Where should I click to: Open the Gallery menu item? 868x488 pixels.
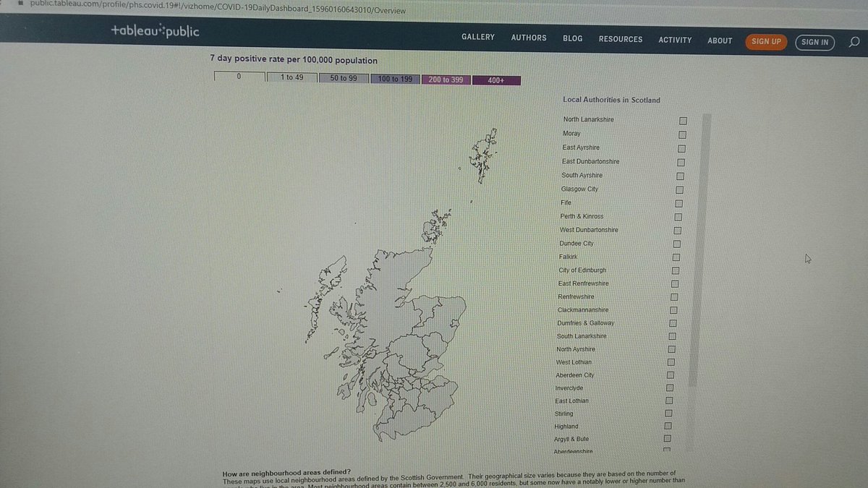click(x=478, y=38)
